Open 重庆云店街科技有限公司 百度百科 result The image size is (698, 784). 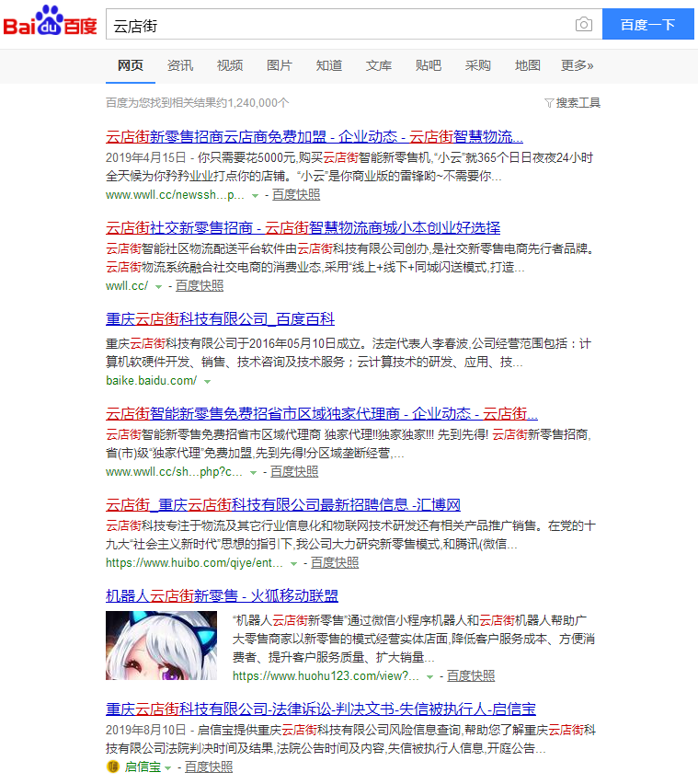pyautogui.click(x=220, y=319)
